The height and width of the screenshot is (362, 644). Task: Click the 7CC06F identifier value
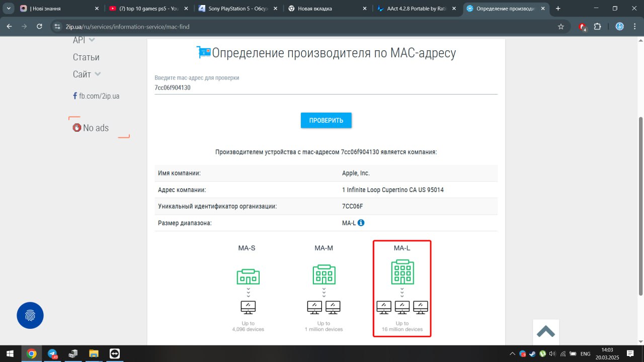click(352, 206)
